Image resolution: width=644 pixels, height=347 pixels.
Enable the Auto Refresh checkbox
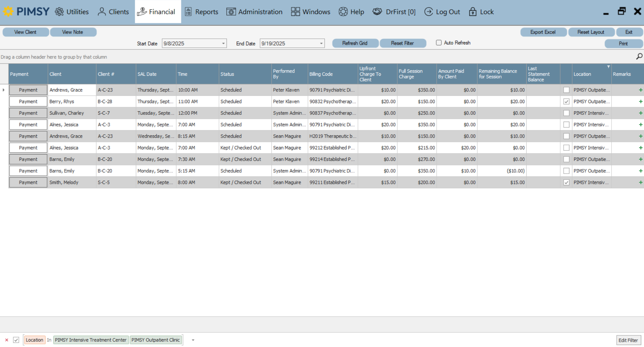tap(438, 42)
